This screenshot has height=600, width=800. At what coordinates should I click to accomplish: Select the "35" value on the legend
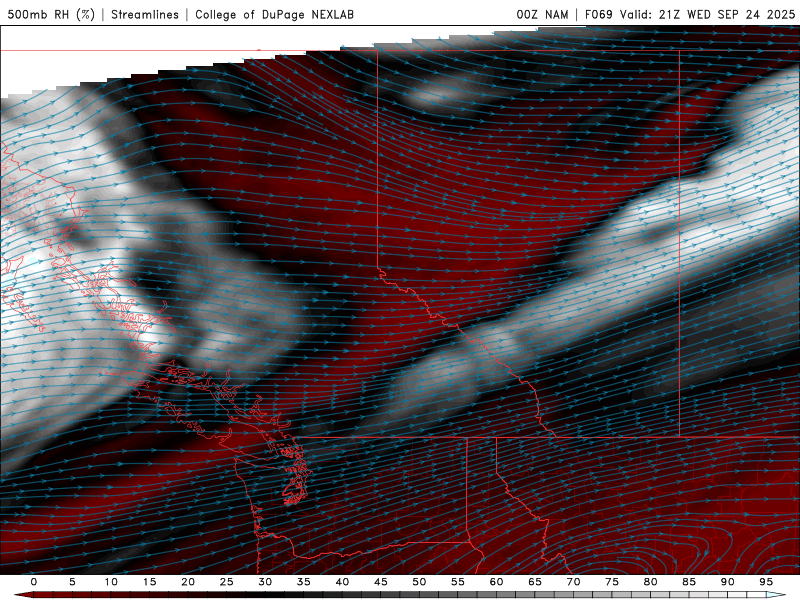coord(303,582)
